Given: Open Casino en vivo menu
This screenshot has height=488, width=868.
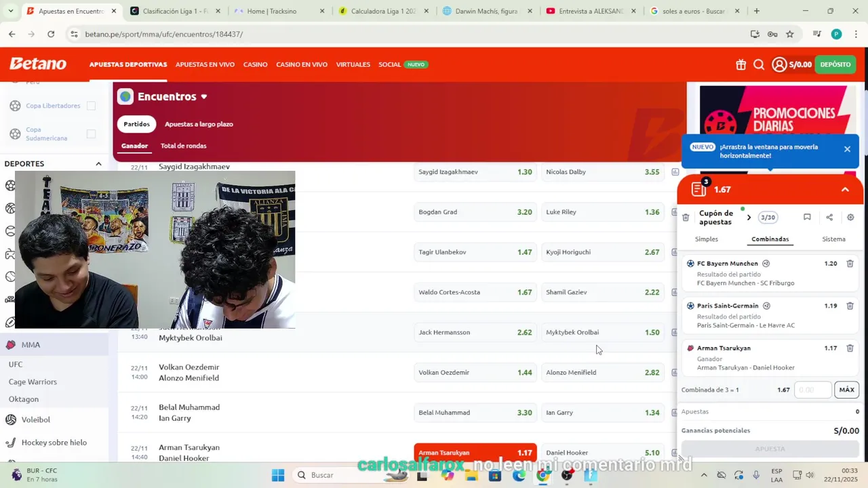Looking at the screenshot, I should coord(302,64).
